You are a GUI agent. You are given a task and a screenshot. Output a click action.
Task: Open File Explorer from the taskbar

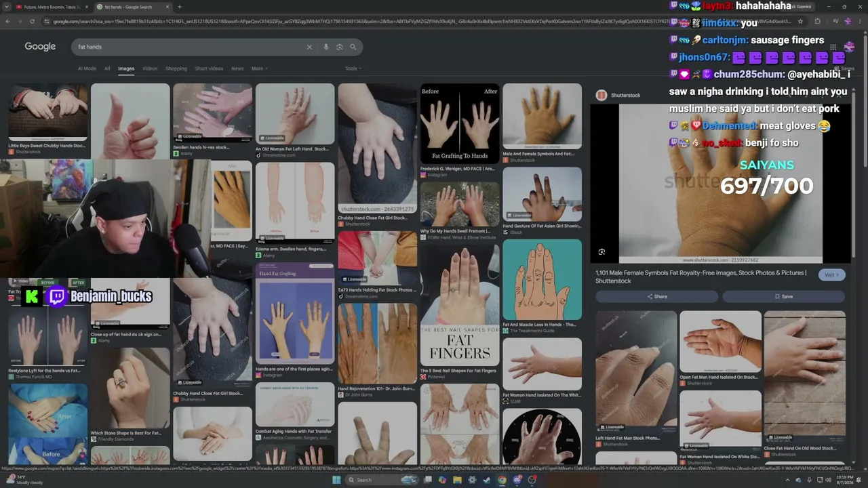[458, 480]
